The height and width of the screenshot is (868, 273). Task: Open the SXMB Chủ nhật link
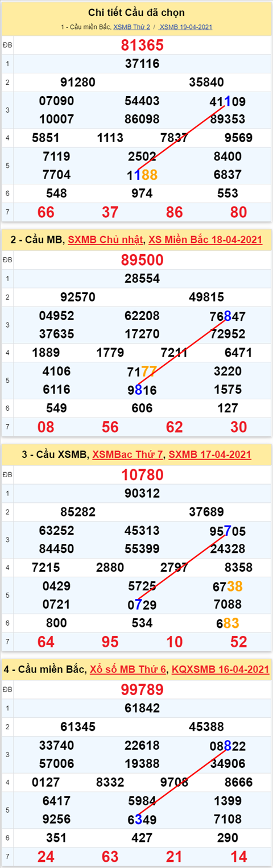[x=106, y=240]
